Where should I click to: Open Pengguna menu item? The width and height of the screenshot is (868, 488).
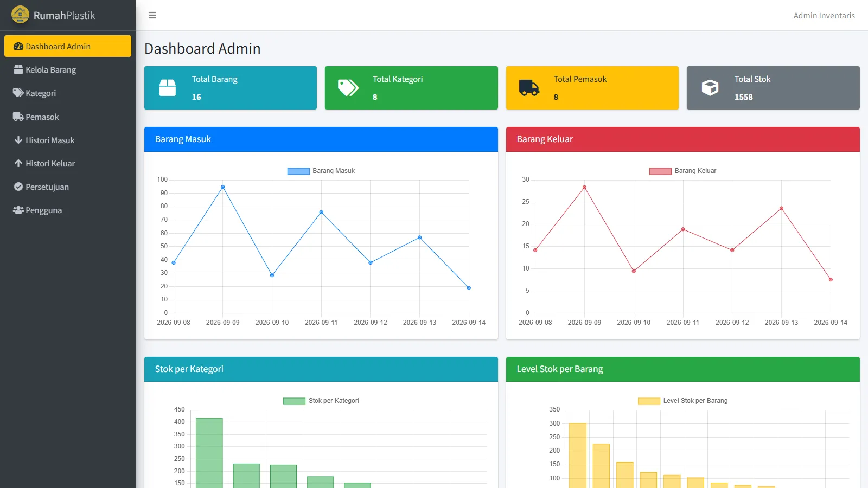(68, 210)
